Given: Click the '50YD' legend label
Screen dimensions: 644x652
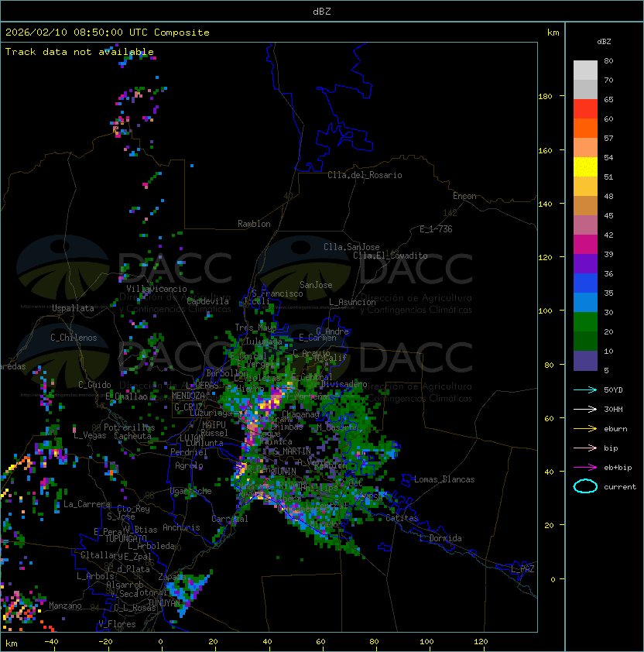Looking at the screenshot, I should 613,390.
